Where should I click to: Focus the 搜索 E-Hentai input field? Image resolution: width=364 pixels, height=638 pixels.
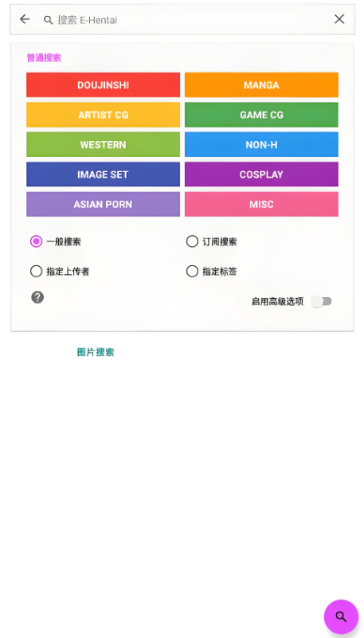pos(191,20)
